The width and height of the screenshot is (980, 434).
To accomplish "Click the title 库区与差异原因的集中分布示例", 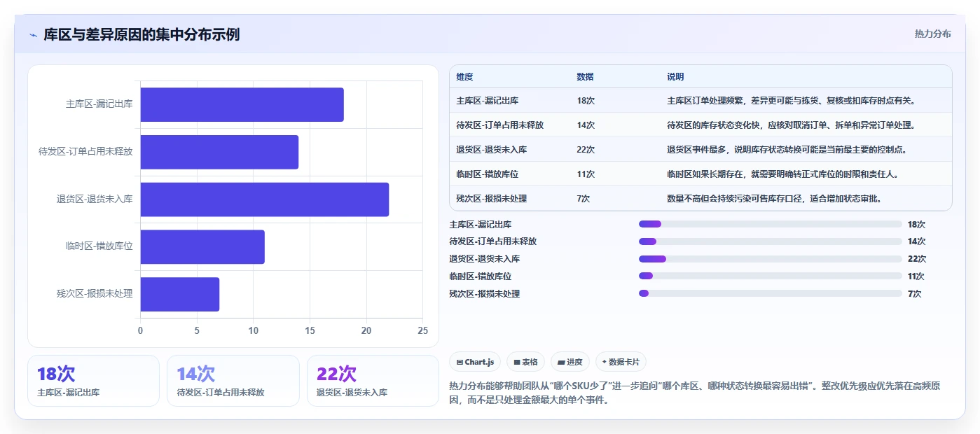I will coord(142,34).
